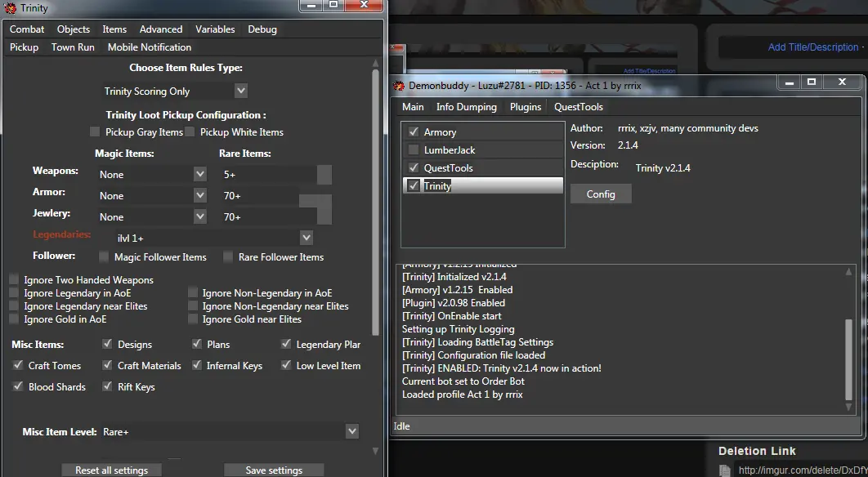This screenshot has width=868, height=477.
Task: Click the Save settings button
Action: 274,470
